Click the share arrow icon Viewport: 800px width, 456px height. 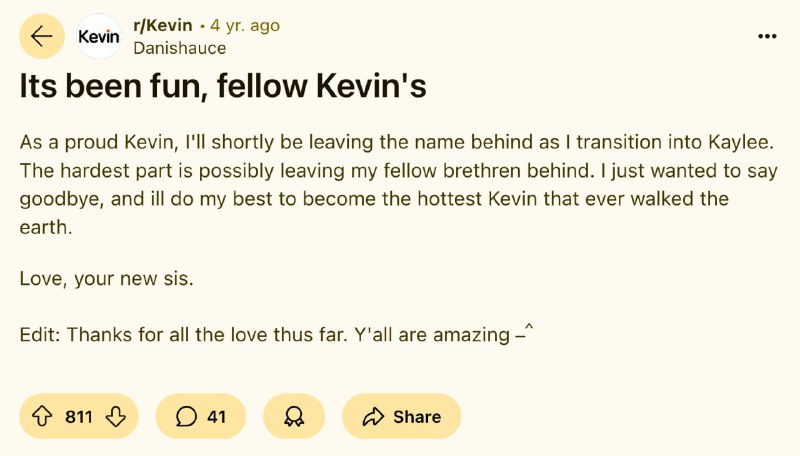373,416
